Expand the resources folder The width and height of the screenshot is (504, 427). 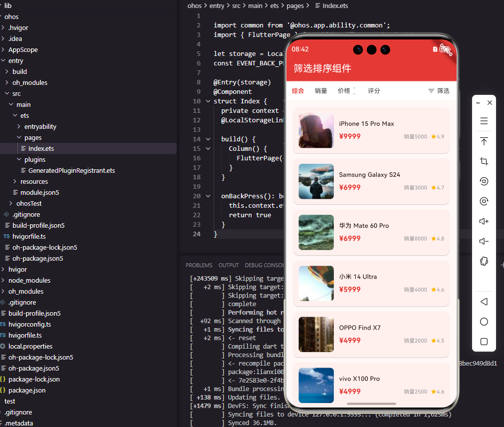[x=34, y=181]
